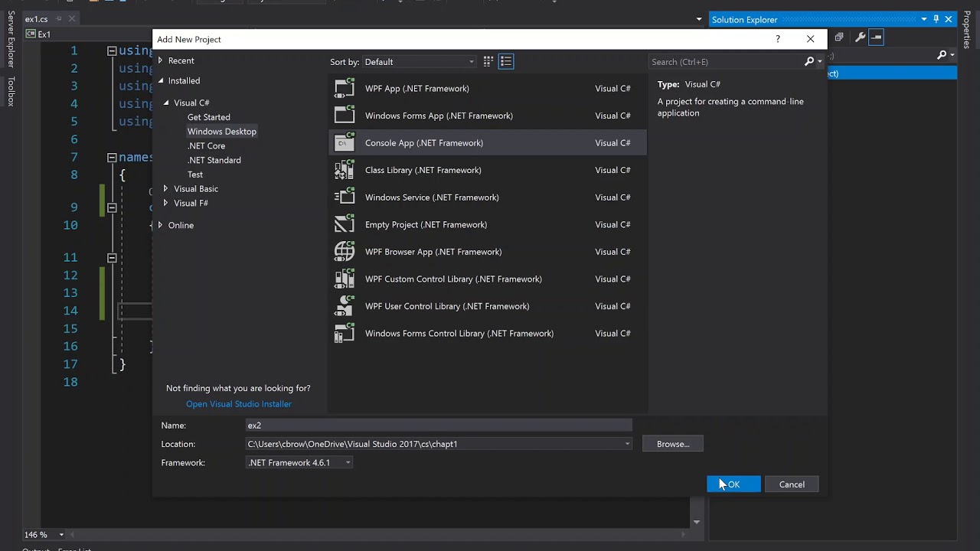Open the dialog help question mark
This screenshot has height=551, width=980.
point(778,39)
